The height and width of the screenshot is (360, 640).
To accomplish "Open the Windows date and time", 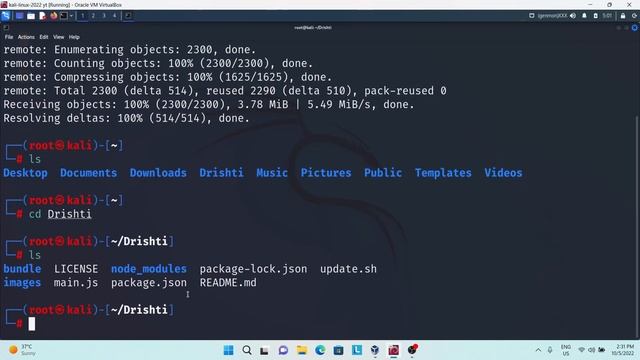I will [x=622, y=350].
